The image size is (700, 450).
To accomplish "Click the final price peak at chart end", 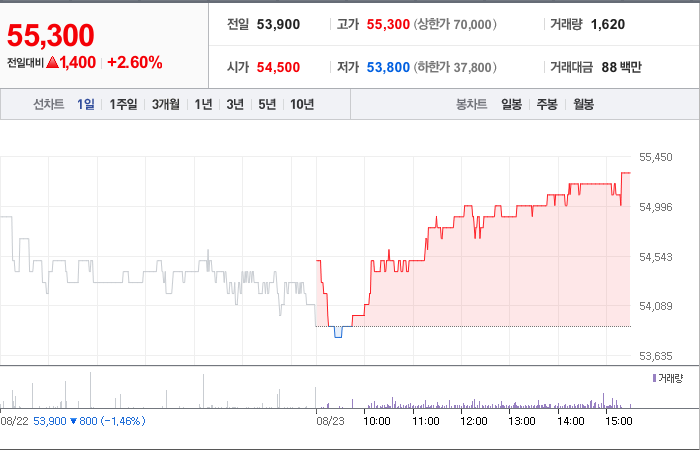I will pos(626,173).
